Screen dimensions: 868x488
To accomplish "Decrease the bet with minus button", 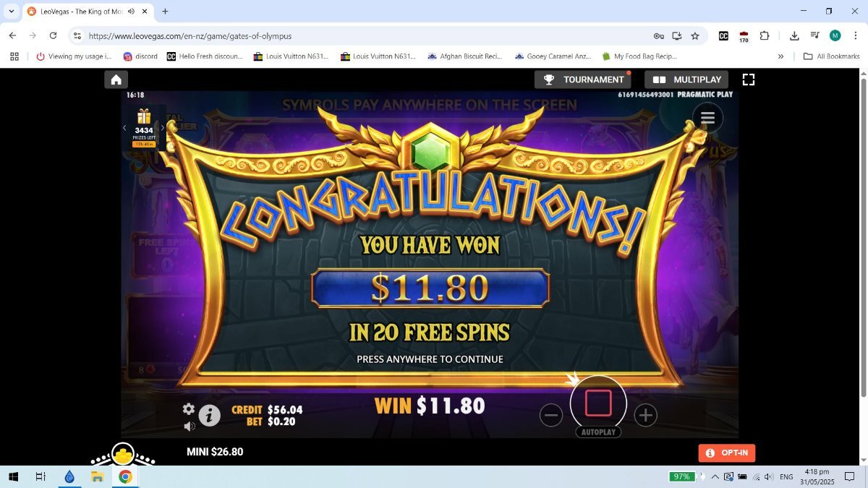I will click(551, 415).
